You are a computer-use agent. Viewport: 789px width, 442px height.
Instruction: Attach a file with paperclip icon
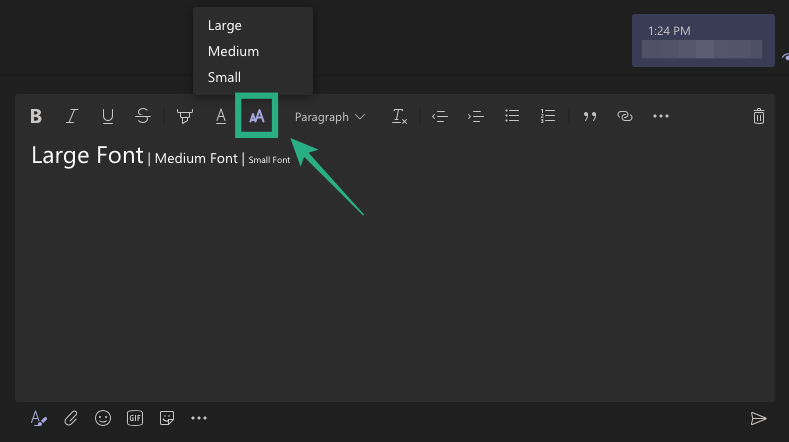point(70,418)
